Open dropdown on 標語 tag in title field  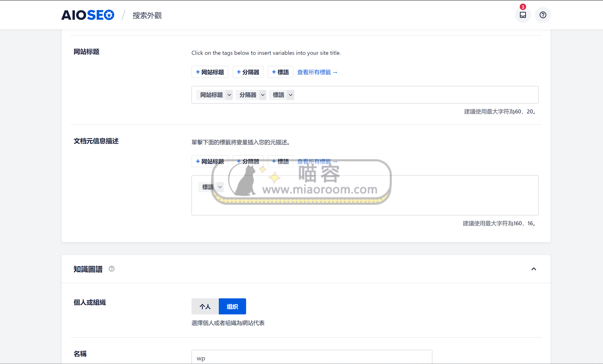[x=290, y=95]
